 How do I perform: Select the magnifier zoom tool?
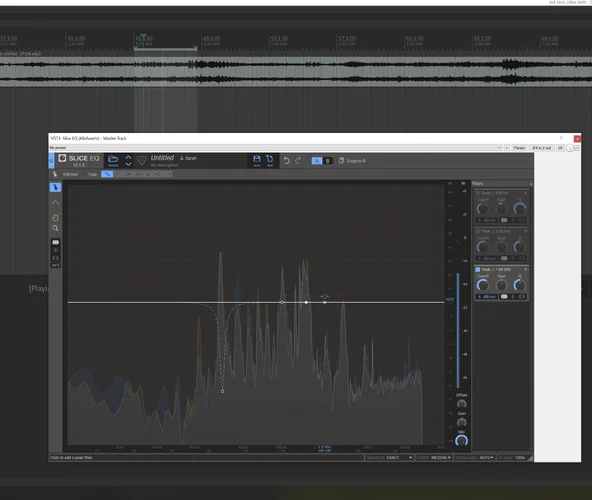55,228
